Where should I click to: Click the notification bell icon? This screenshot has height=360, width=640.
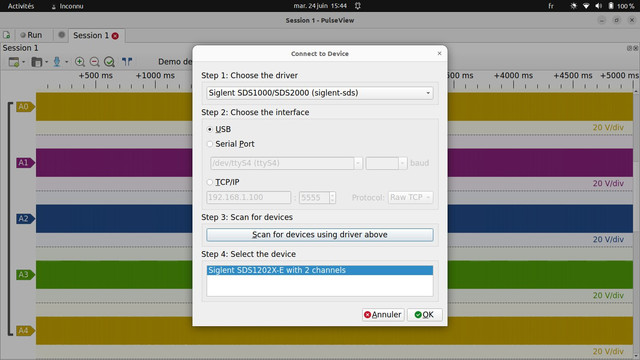(358, 6)
